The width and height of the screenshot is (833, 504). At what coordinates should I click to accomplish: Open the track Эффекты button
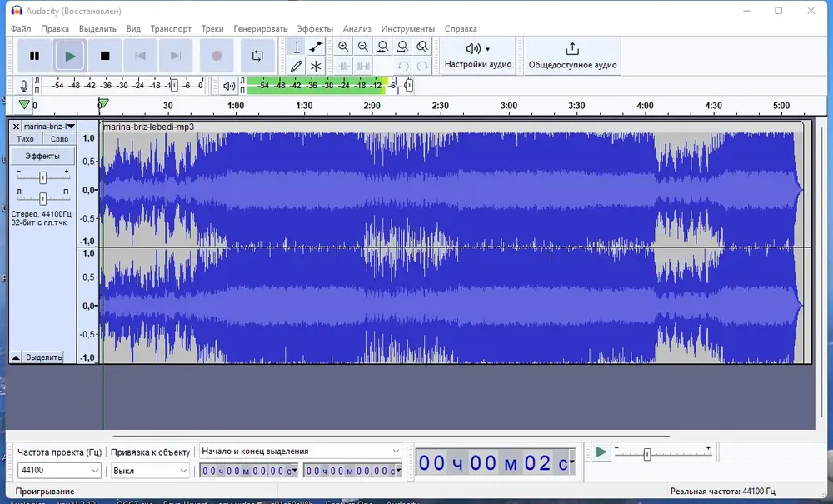click(42, 156)
